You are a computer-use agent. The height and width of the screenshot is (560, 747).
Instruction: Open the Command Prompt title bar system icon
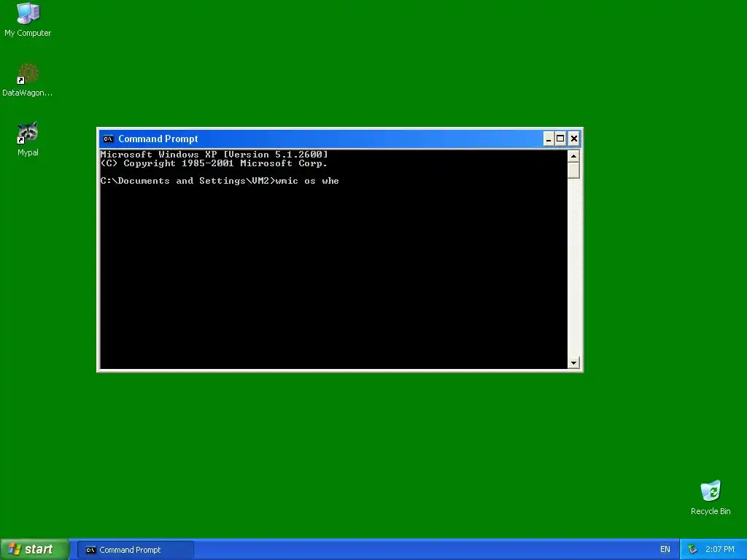(x=108, y=139)
